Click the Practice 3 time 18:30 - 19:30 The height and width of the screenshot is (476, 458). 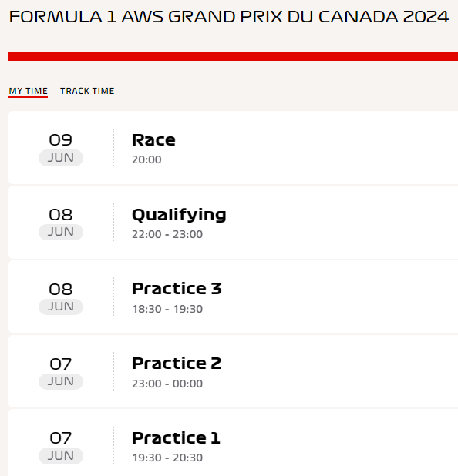click(167, 309)
